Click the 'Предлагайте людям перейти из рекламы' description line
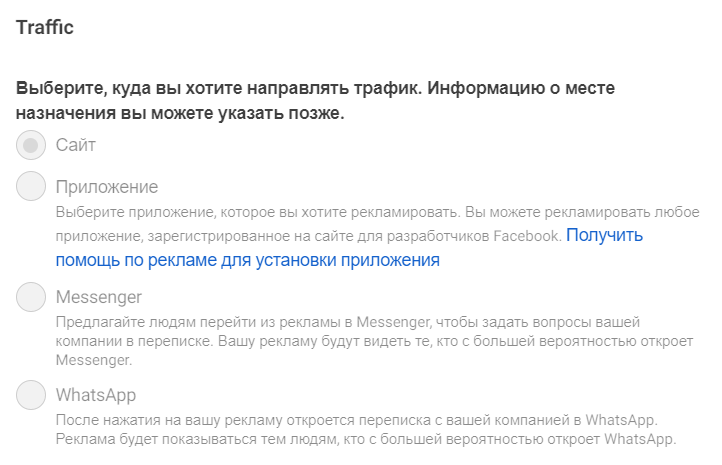 (348, 322)
